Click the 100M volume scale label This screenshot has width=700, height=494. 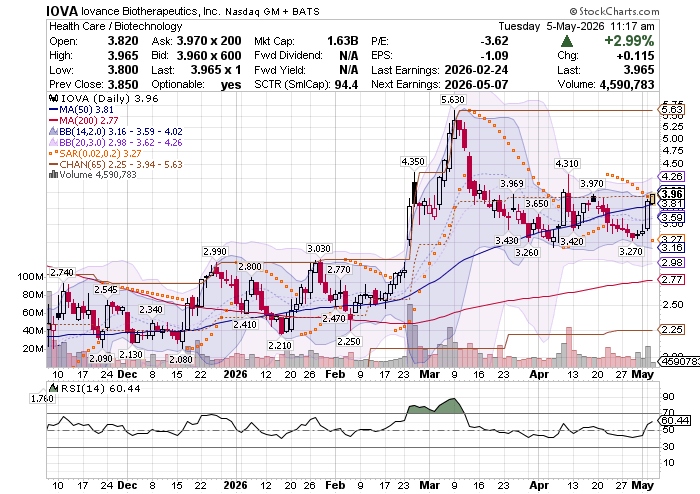(31, 277)
